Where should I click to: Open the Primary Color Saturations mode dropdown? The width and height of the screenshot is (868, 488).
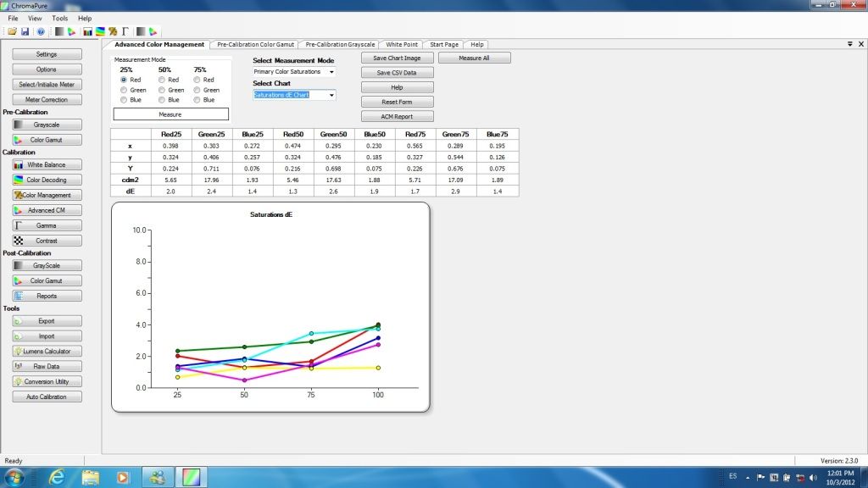point(294,72)
